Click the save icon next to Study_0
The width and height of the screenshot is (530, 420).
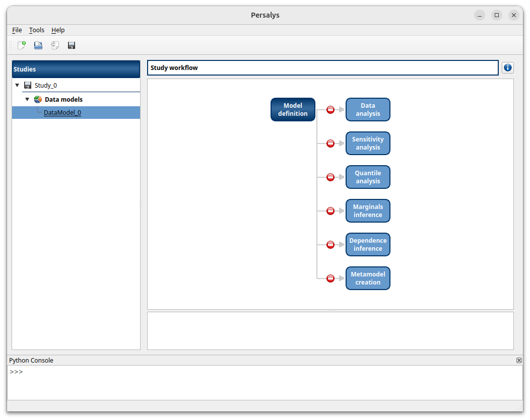coord(27,85)
